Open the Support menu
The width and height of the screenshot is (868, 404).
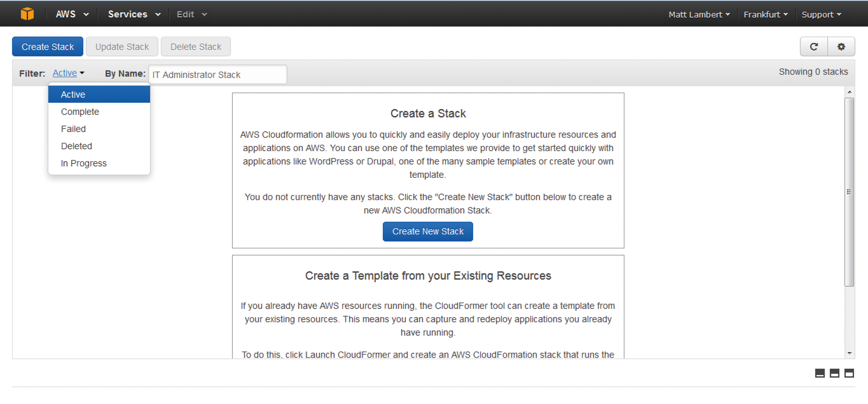click(x=821, y=14)
